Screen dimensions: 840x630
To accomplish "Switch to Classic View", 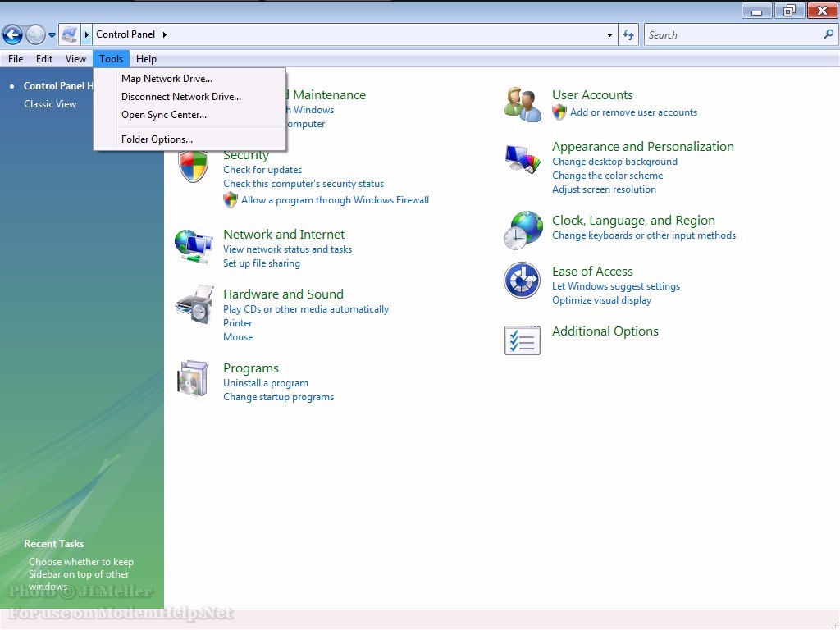I will click(x=50, y=104).
